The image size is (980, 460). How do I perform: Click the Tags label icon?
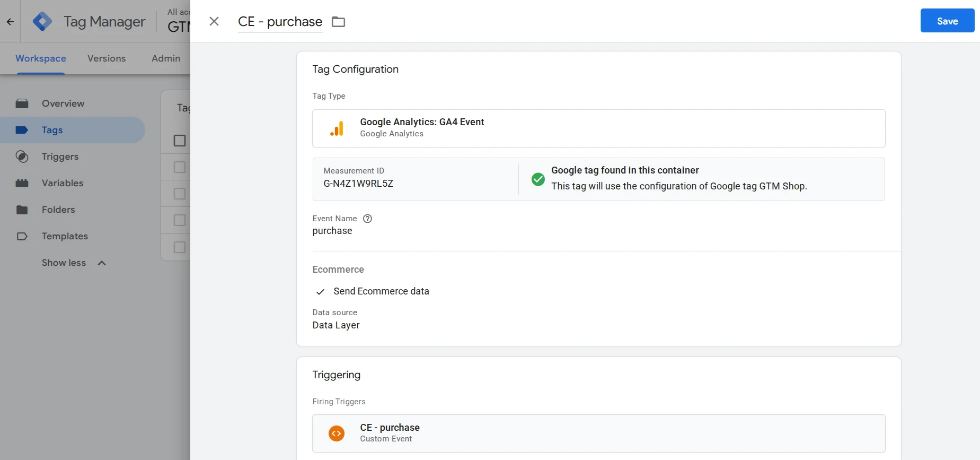pos(22,130)
